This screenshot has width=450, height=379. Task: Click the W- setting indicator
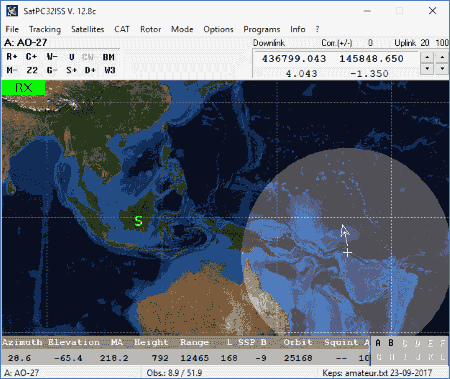click(52, 57)
